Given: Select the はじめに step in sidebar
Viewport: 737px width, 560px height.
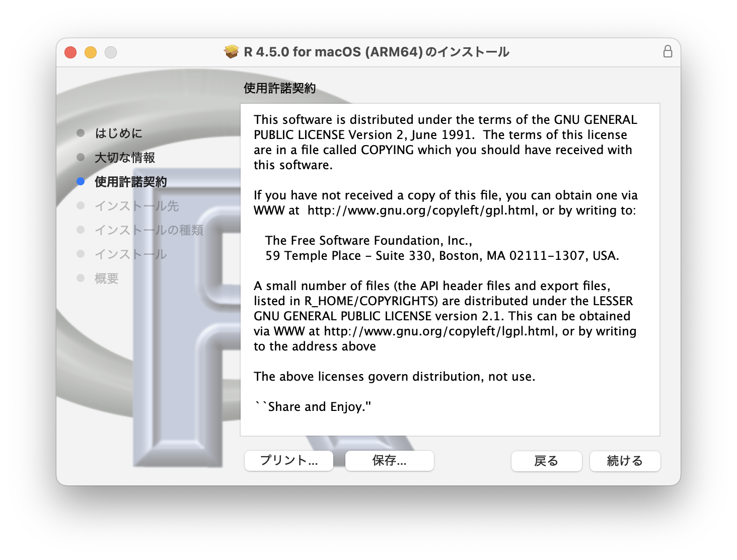Looking at the screenshot, I should 119,133.
